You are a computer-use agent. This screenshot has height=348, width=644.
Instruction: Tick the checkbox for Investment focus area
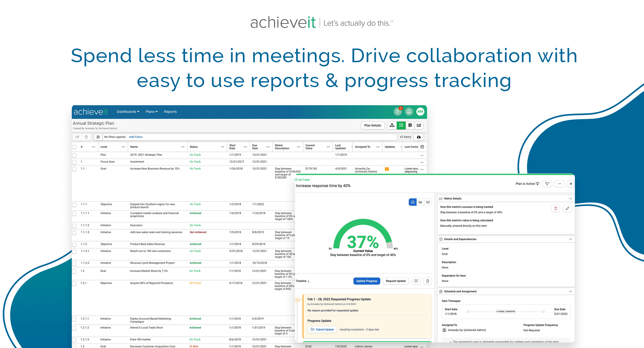point(74,162)
